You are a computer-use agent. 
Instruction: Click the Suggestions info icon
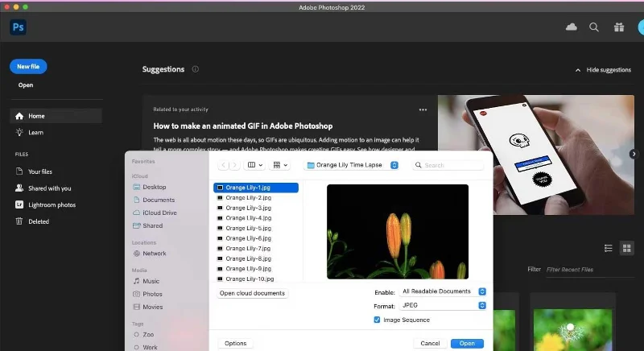click(x=196, y=69)
